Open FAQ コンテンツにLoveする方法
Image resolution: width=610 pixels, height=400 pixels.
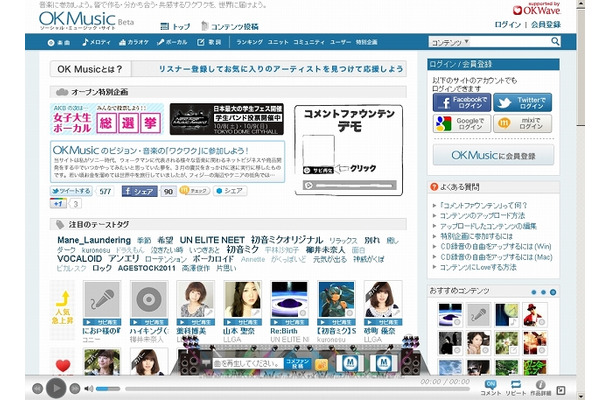point(478,267)
